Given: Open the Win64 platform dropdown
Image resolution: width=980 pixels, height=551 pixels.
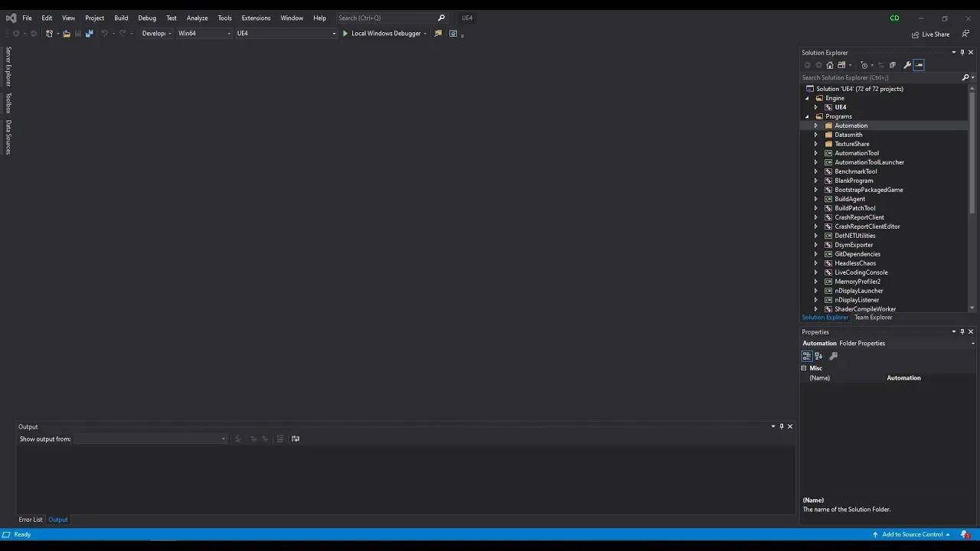Looking at the screenshot, I should tap(203, 33).
